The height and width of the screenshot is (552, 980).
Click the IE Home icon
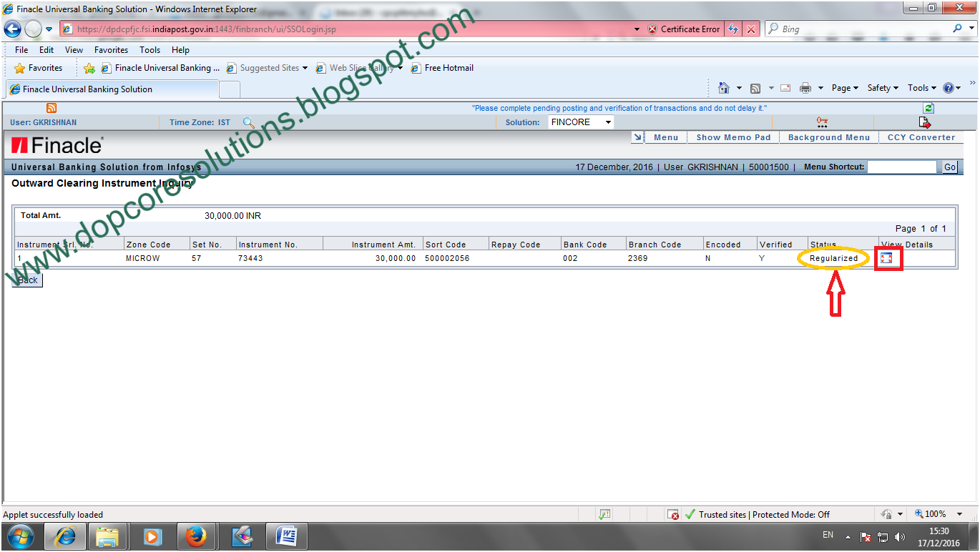[x=724, y=88]
